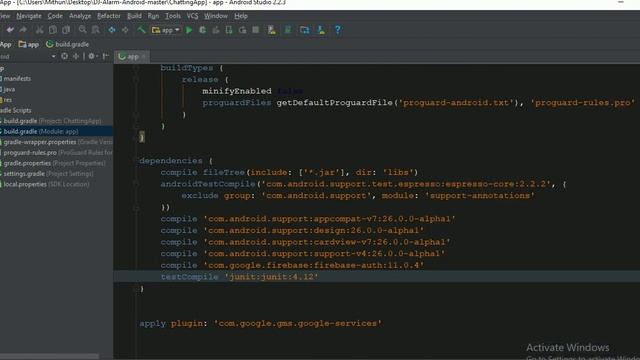This screenshot has height=360, width=640.
Task: Click the Paste icon in the toolbar
Action: [x=66, y=30]
